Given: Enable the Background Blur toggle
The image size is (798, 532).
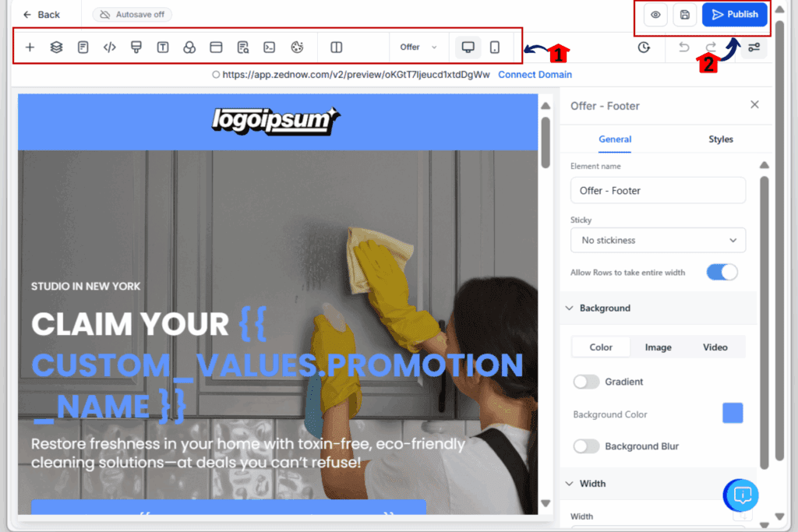Looking at the screenshot, I should (586, 446).
